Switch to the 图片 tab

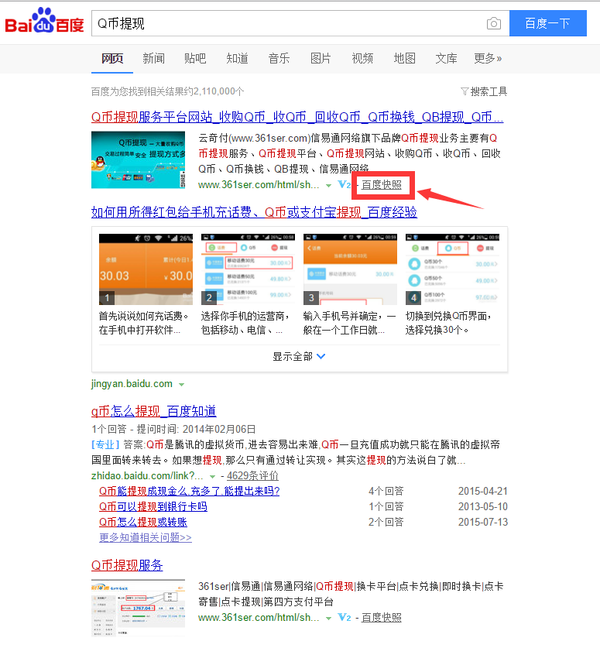[x=320, y=58]
